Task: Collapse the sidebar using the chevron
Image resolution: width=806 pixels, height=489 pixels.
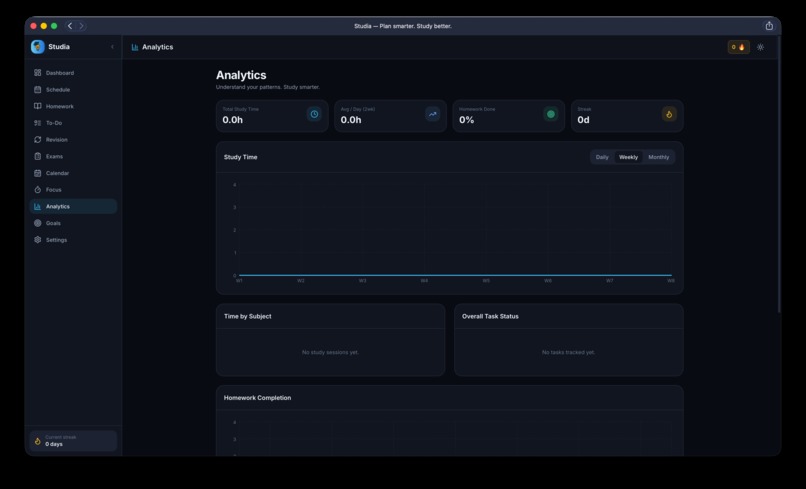Action: click(113, 47)
